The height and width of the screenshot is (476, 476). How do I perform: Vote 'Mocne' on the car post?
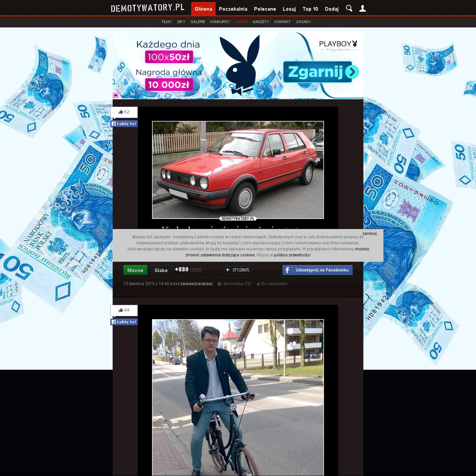(x=135, y=270)
